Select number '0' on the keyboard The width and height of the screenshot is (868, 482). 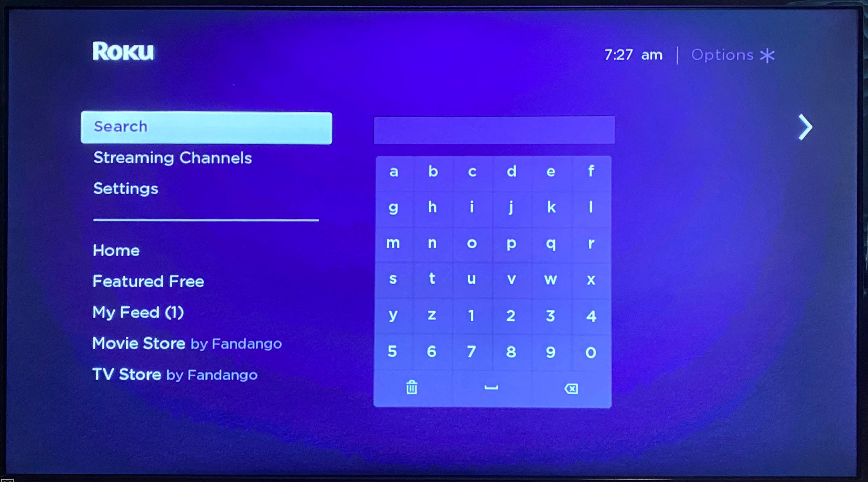pos(590,351)
